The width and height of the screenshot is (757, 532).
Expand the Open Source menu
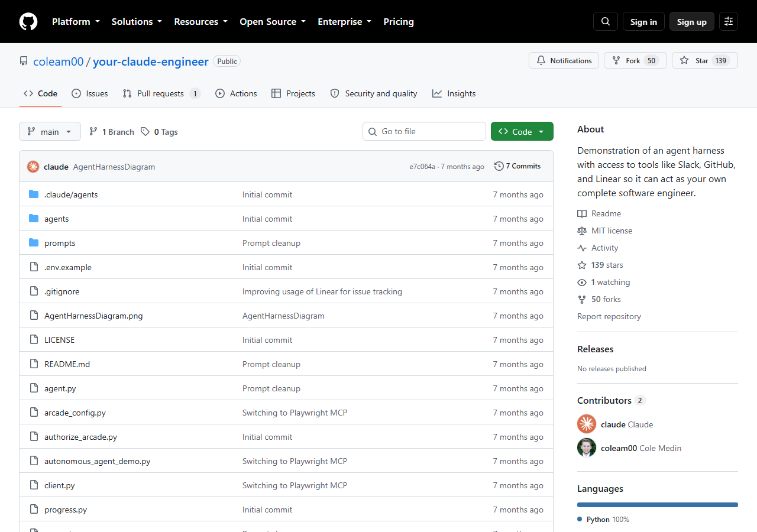click(x=273, y=21)
